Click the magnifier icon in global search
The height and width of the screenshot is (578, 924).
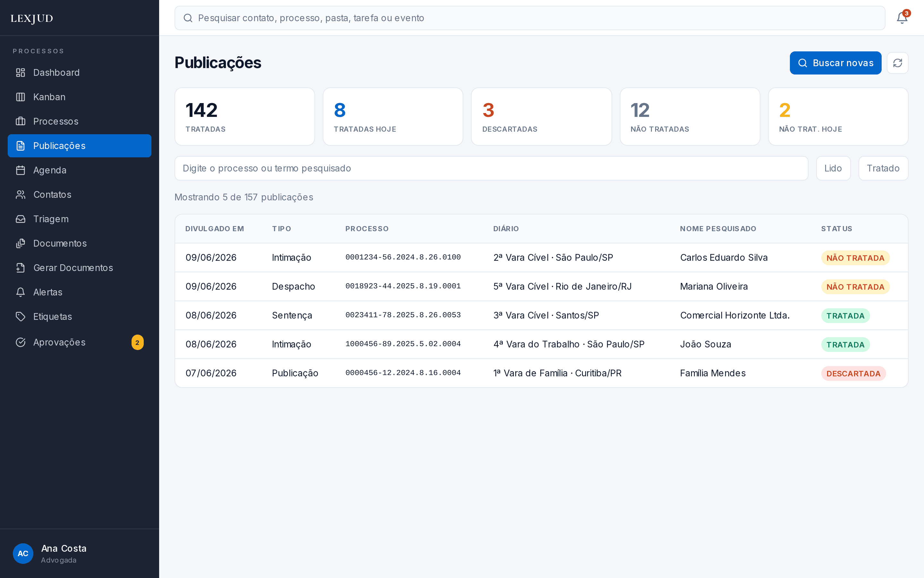coord(188,18)
